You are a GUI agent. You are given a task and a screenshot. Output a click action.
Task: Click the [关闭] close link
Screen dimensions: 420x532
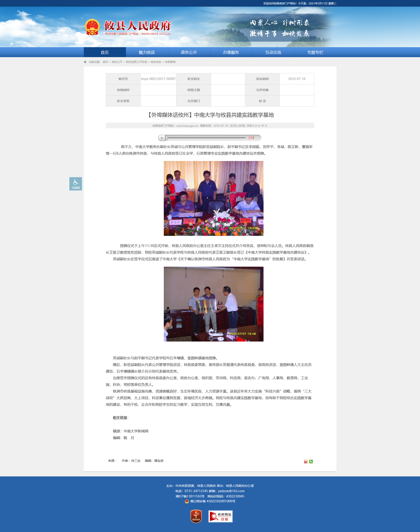[241, 126]
